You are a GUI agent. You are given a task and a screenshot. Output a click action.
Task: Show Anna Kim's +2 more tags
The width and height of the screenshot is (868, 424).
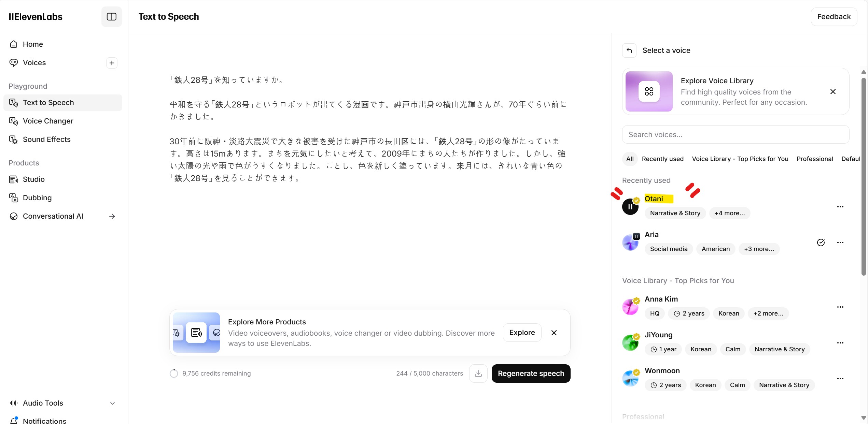pyautogui.click(x=768, y=313)
